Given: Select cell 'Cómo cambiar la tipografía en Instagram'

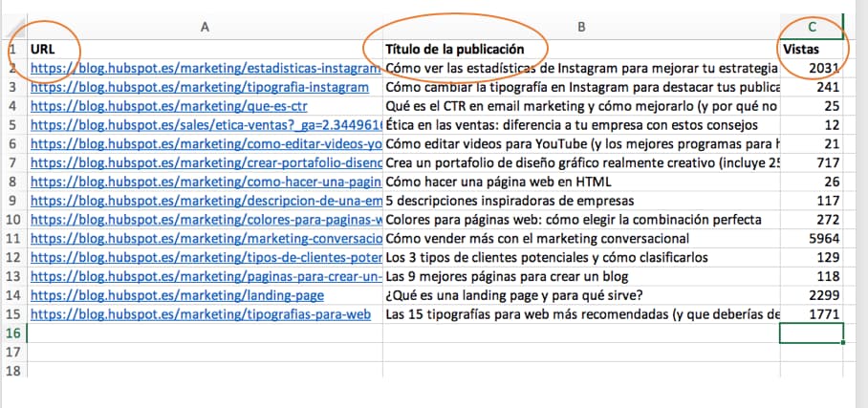Looking at the screenshot, I should click(581, 88).
